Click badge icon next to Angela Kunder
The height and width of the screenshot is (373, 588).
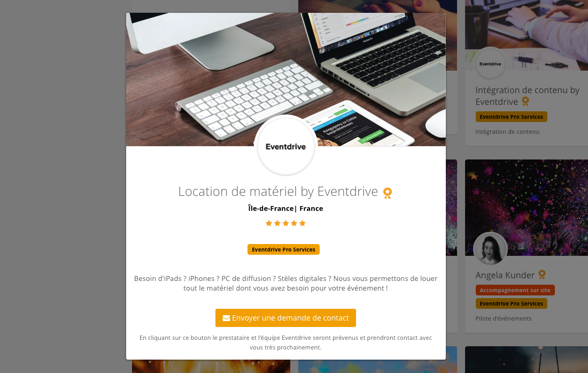[x=542, y=275]
